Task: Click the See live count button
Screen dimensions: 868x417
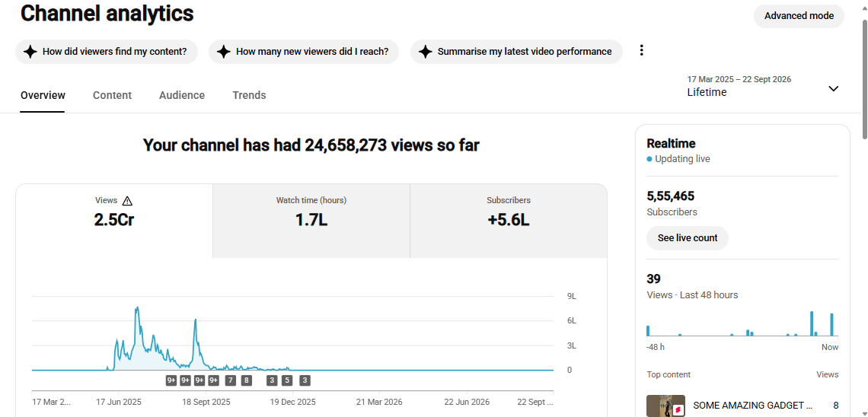Action: coord(688,238)
